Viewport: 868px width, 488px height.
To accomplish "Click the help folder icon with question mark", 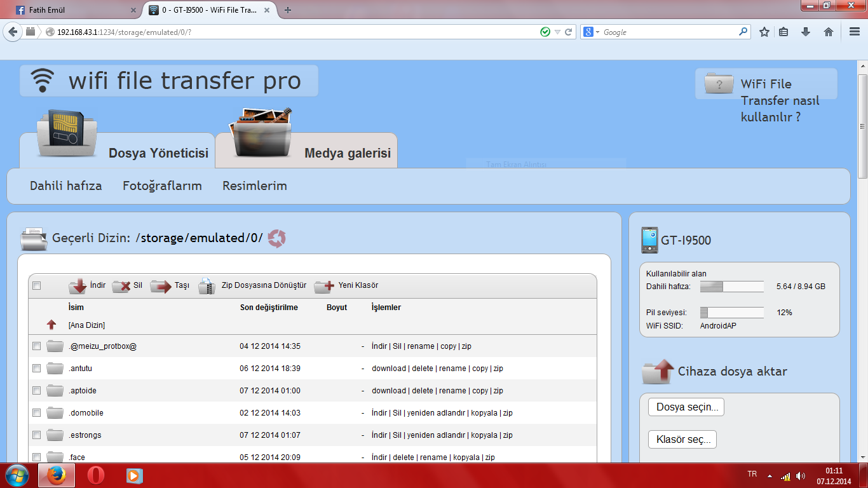I will pyautogui.click(x=719, y=84).
